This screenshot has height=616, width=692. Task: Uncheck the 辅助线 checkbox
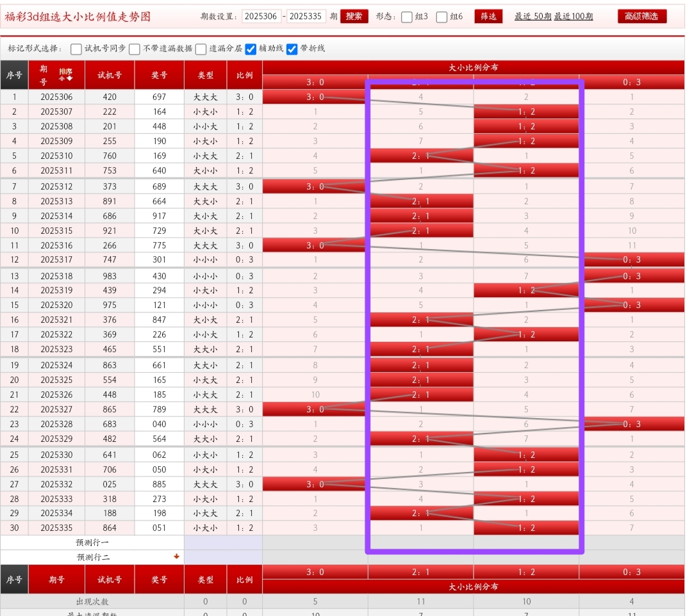pyautogui.click(x=251, y=49)
